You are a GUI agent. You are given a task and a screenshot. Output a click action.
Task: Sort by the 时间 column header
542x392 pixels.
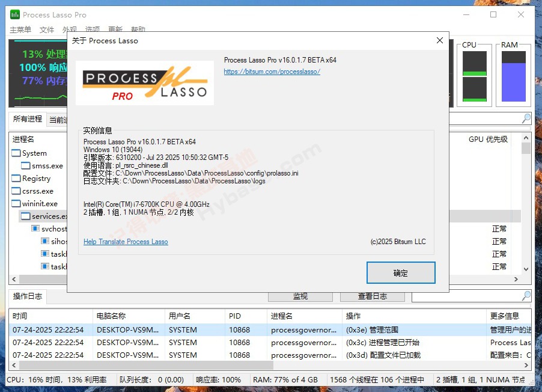coord(51,316)
